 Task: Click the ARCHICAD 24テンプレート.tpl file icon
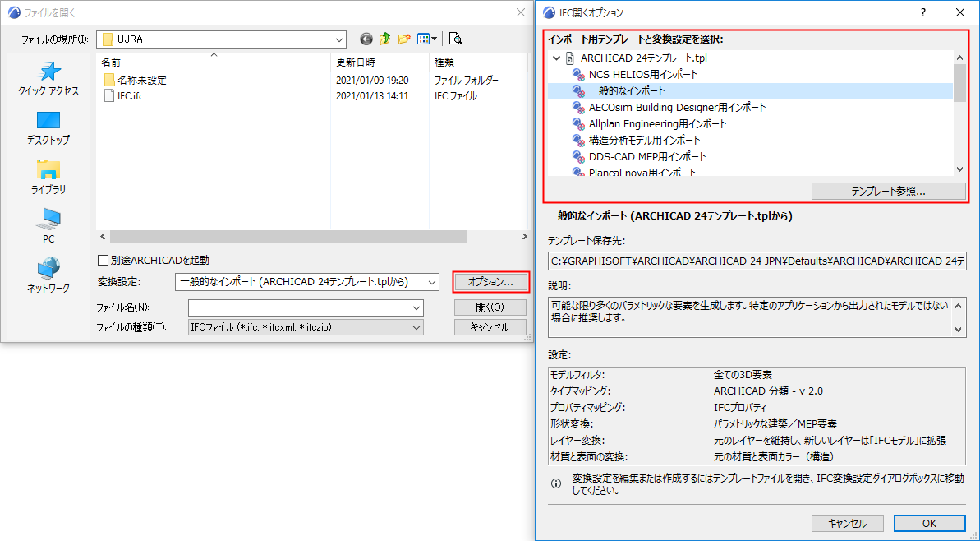click(x=569, y=58)
